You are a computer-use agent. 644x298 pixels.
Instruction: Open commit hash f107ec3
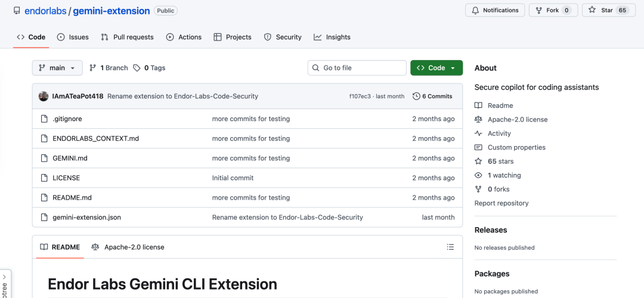[360, 96]
